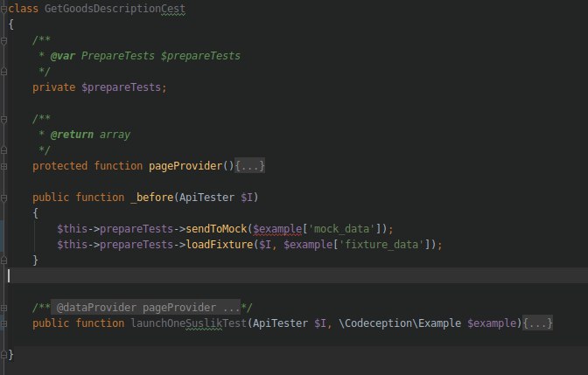Open folded {...} body after launchOneSuslikTest

[x=537, y=323]
